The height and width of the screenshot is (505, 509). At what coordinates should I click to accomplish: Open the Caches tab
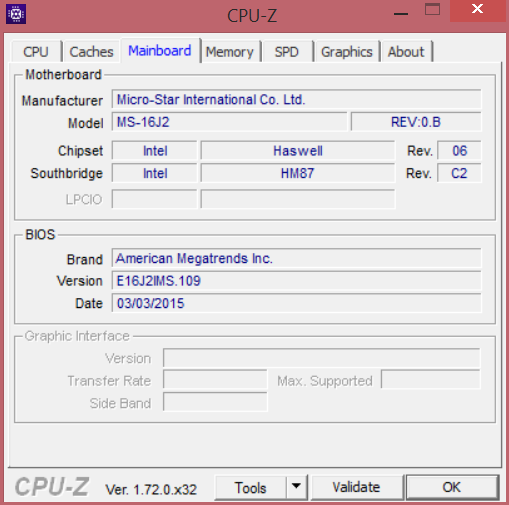coord(91,52)
